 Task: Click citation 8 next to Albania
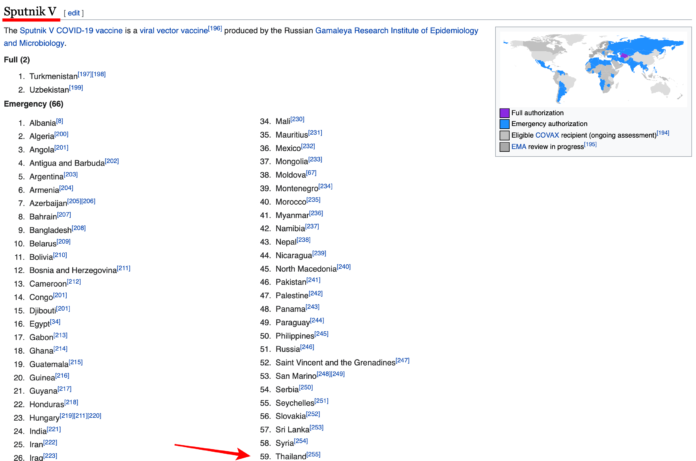59,121
